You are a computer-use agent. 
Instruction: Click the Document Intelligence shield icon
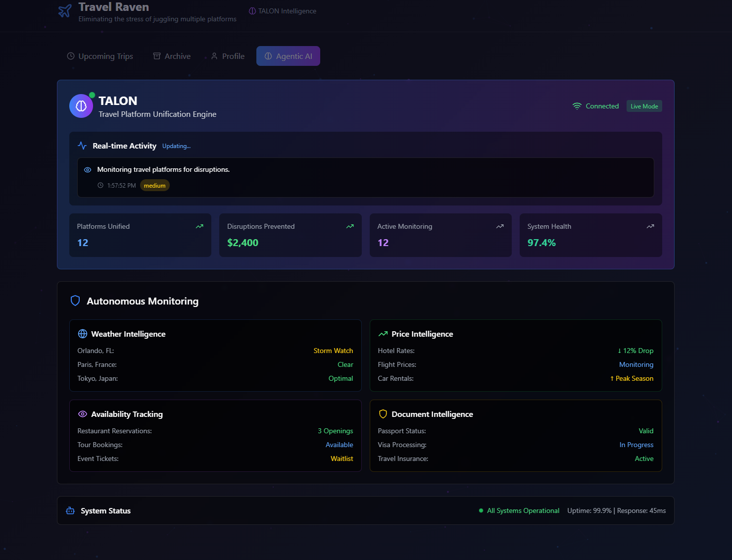383,414
